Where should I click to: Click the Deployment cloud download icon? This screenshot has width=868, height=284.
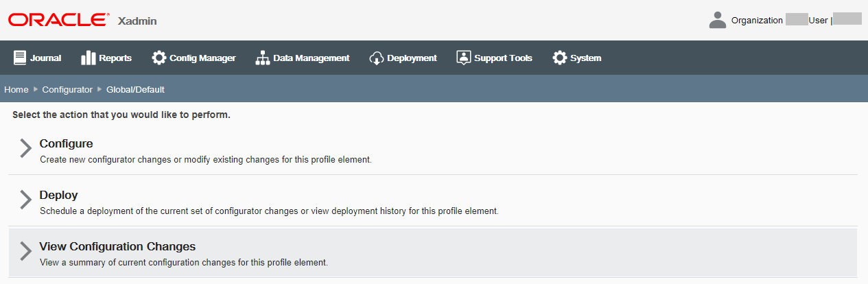(376, 58)
